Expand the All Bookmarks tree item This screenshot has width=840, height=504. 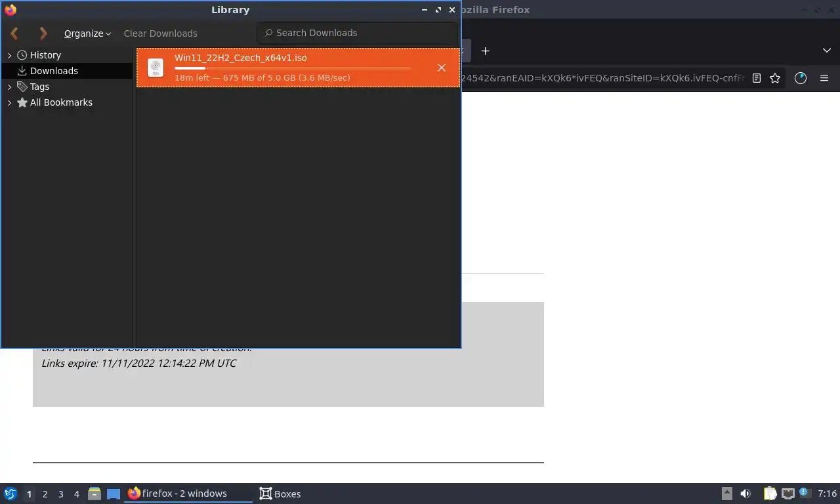click(9, 102)
